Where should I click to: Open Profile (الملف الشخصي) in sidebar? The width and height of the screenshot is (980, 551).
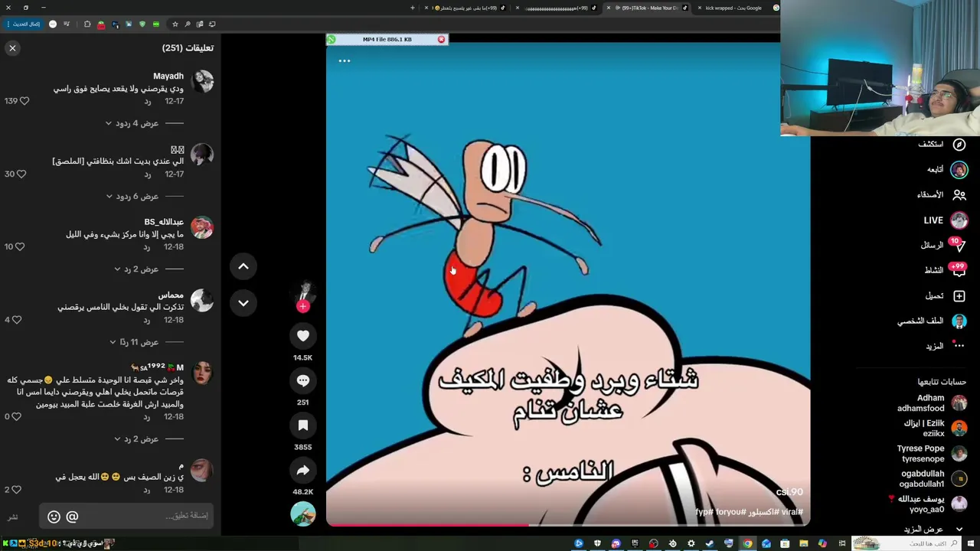[x=933, y=321]
